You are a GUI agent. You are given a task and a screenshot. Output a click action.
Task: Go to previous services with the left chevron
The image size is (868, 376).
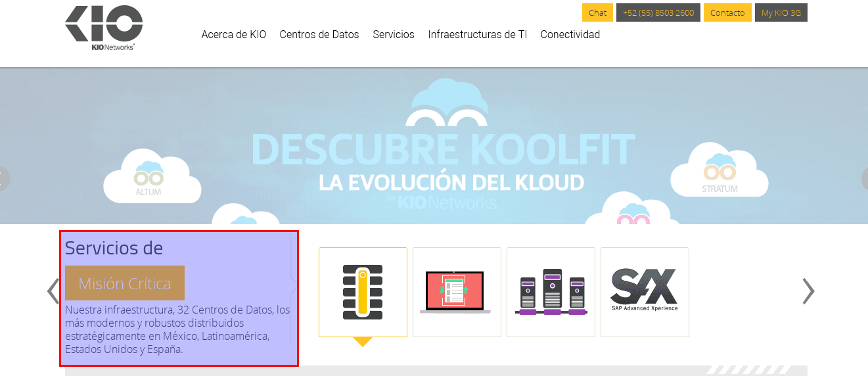tap(53, 291)
